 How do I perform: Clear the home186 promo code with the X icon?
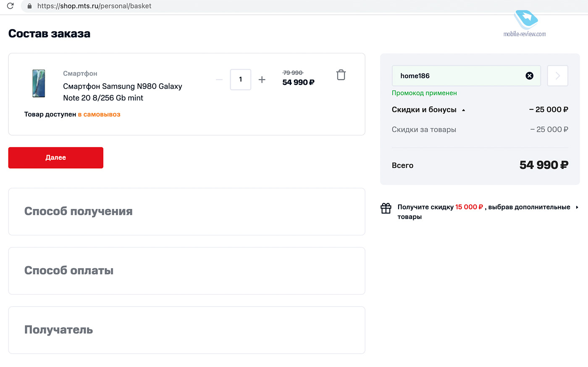(x=530, y=76)
